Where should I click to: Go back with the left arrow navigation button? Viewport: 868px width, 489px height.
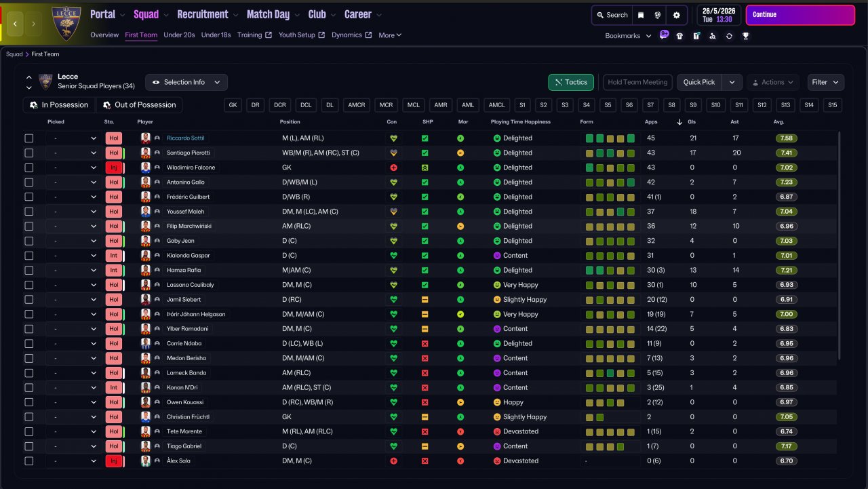16,24
